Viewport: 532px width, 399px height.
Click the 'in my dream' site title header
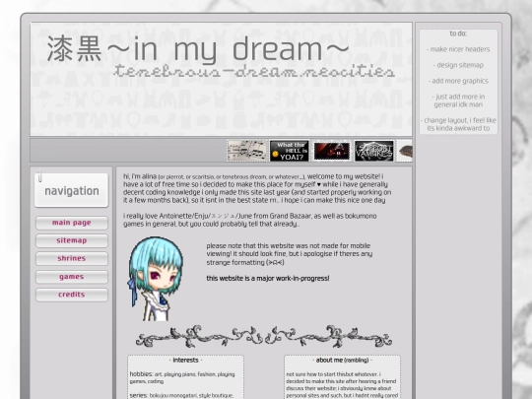click(x=198, y=49)
